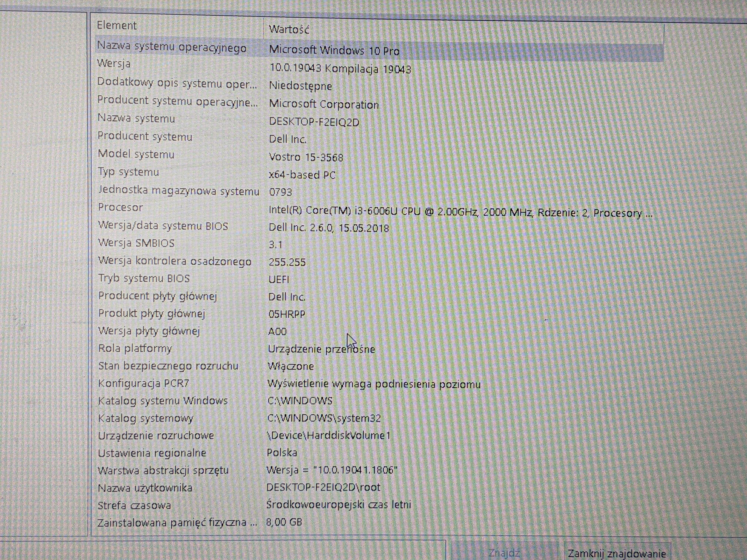Select Wersja/data systemu BIOS row

[163, 226]
